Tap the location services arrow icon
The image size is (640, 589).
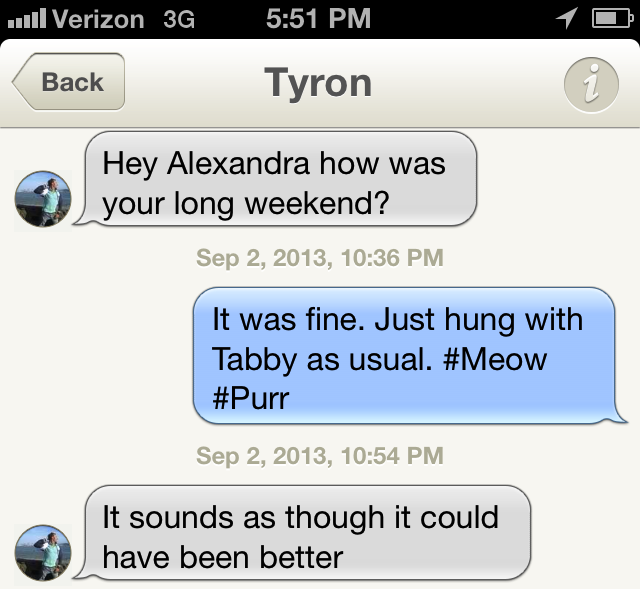point(567,18)
